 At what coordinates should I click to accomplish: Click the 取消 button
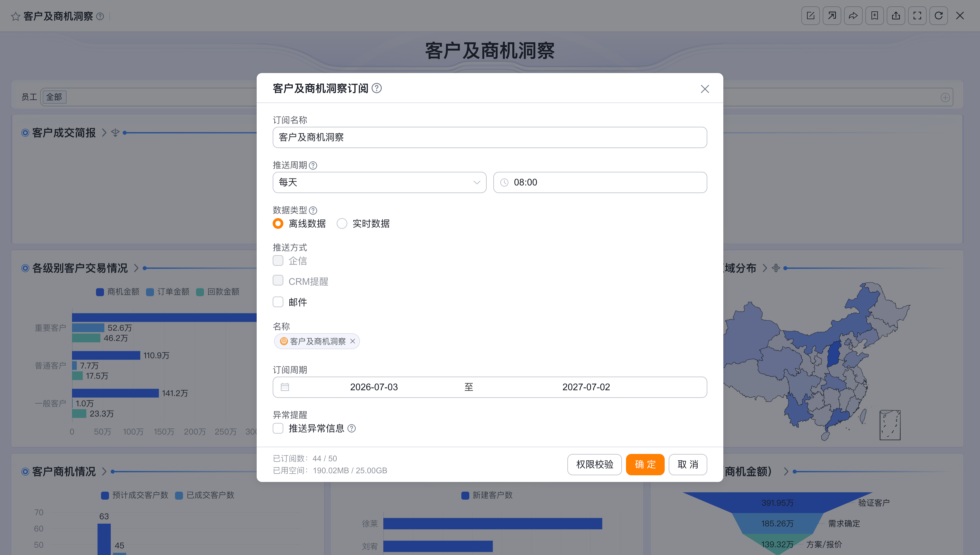(688, 464)
